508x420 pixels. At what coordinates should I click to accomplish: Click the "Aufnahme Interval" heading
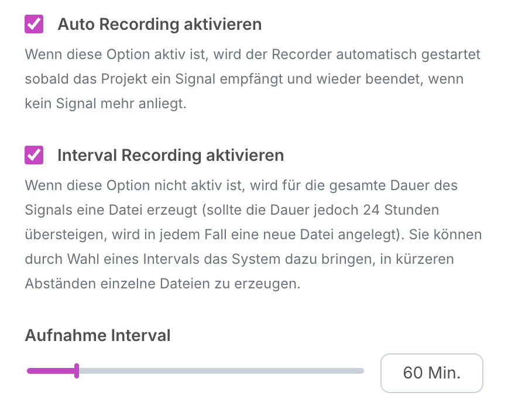click(x=98, y=335)
